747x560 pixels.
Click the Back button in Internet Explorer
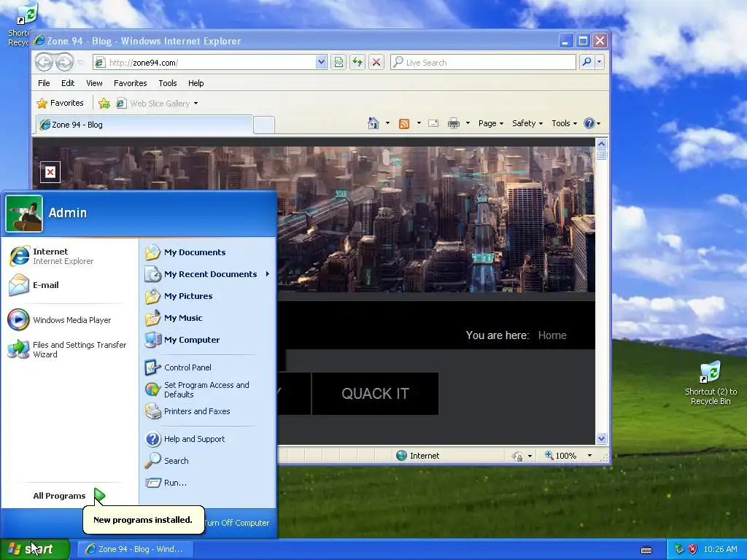pyautogui.click(x=44, y=62)
